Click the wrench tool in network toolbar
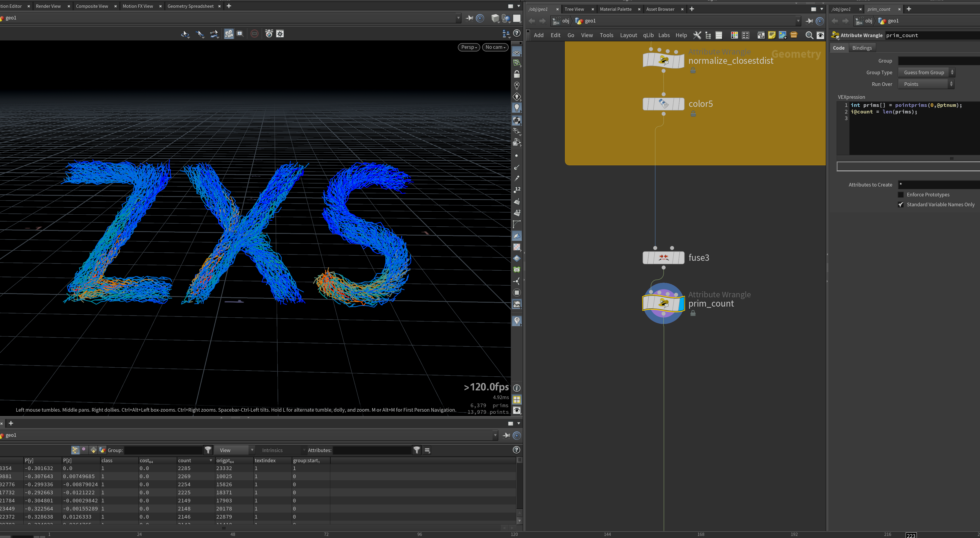The image size is (980, 538). point(697,35)
